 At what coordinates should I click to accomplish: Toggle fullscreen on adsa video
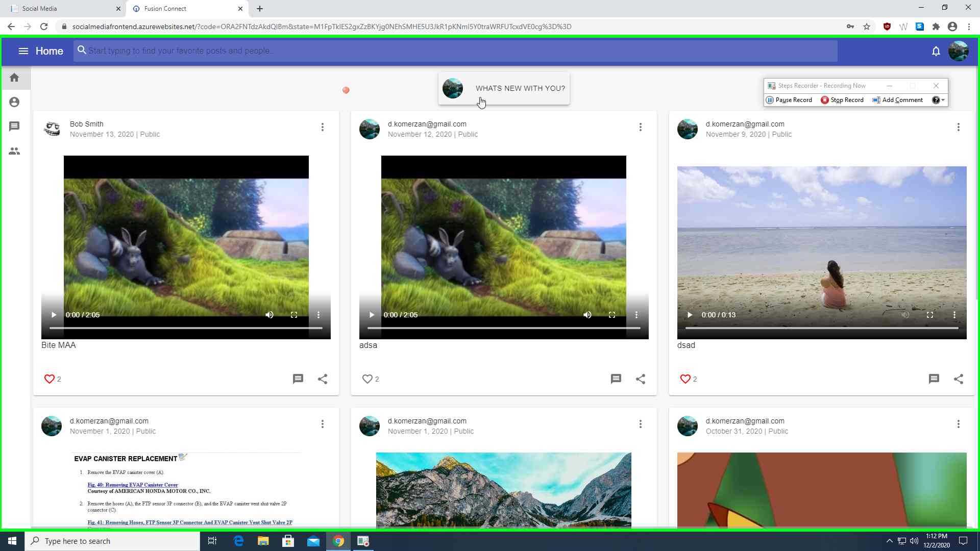[x=612, y=315]
